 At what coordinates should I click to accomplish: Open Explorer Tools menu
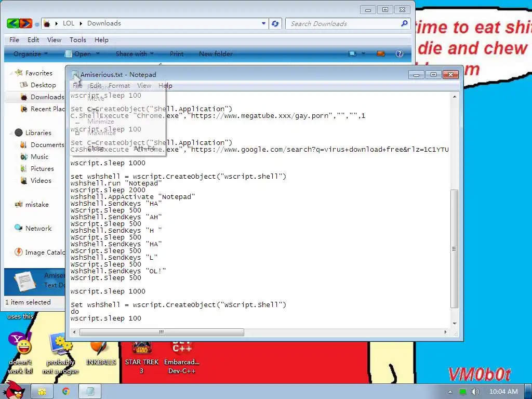[x=78, y=39]
